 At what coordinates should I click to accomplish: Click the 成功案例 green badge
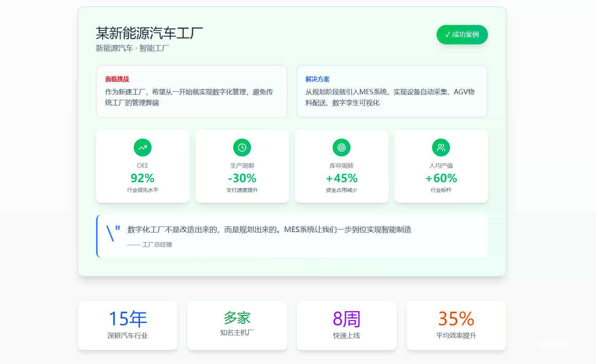point(462,35)
